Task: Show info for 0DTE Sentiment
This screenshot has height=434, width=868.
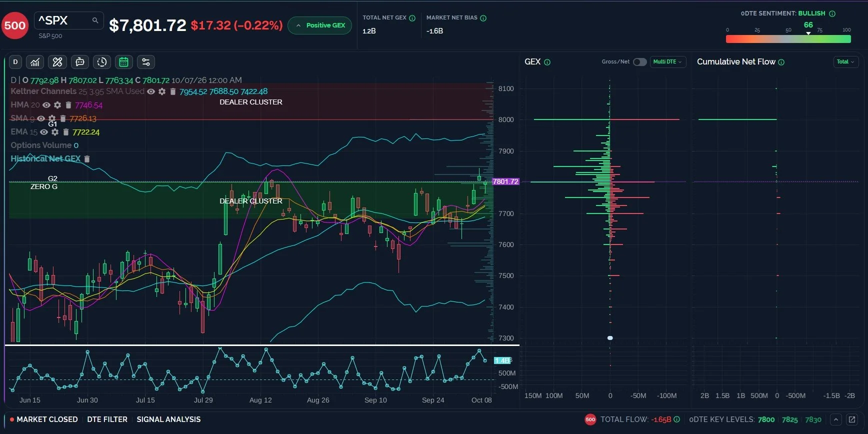Action: point(832,13)
